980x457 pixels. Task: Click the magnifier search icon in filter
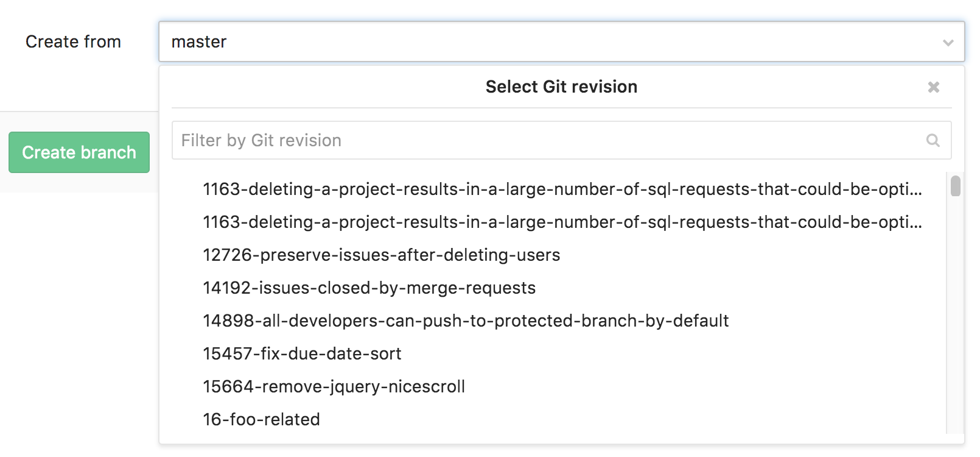933,141
